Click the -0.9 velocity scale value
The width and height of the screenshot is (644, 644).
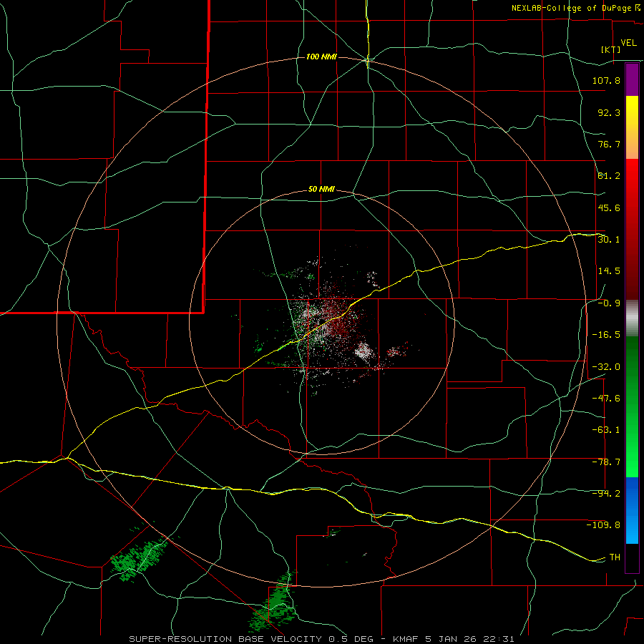pos(609,303)
